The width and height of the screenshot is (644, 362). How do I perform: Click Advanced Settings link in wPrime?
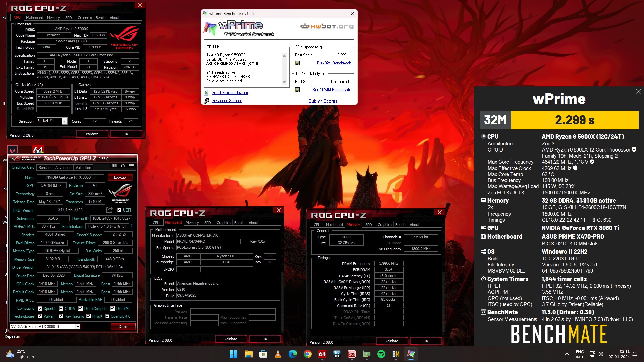(226, 101)
